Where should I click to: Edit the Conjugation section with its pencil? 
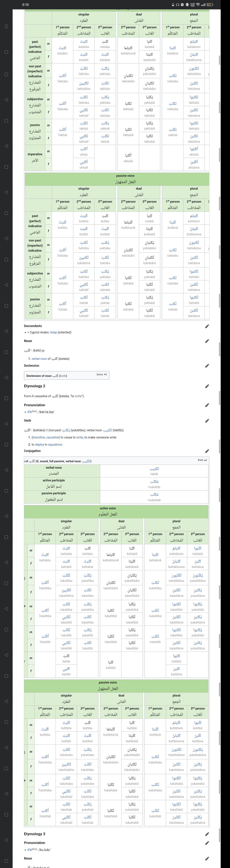tap(207, 451)
